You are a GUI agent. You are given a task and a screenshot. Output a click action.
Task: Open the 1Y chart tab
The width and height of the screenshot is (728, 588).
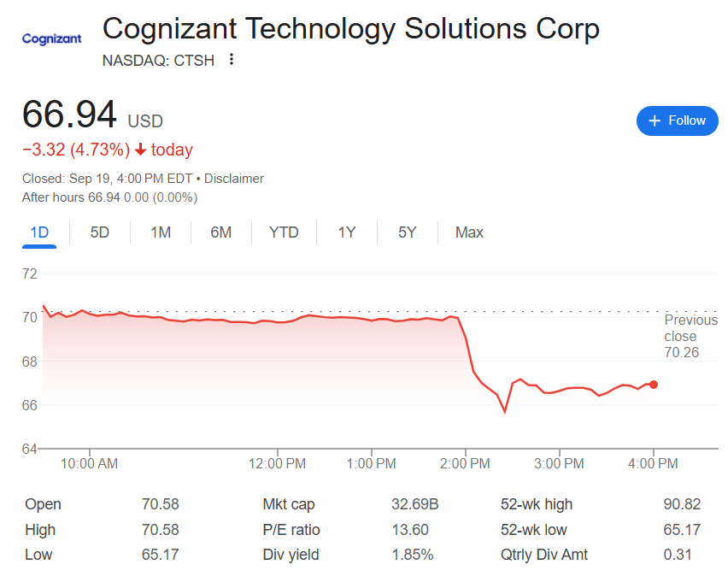point(346,232)
